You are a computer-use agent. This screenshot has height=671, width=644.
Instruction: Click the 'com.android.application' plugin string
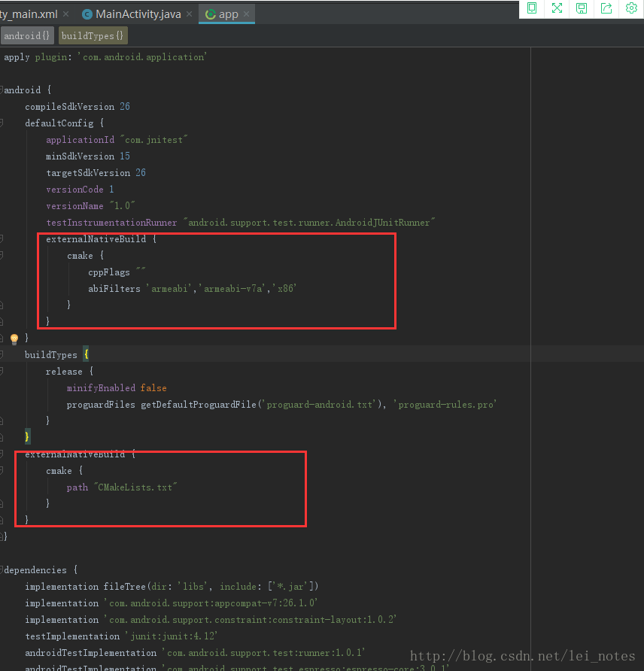coord(142,57)
